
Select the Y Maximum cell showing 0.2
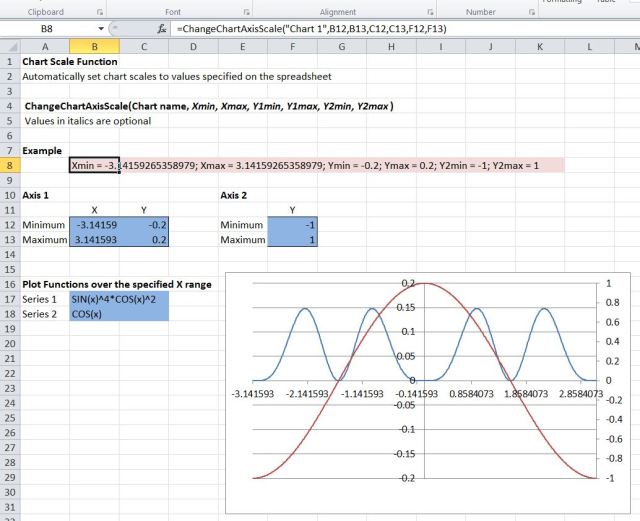144,240
